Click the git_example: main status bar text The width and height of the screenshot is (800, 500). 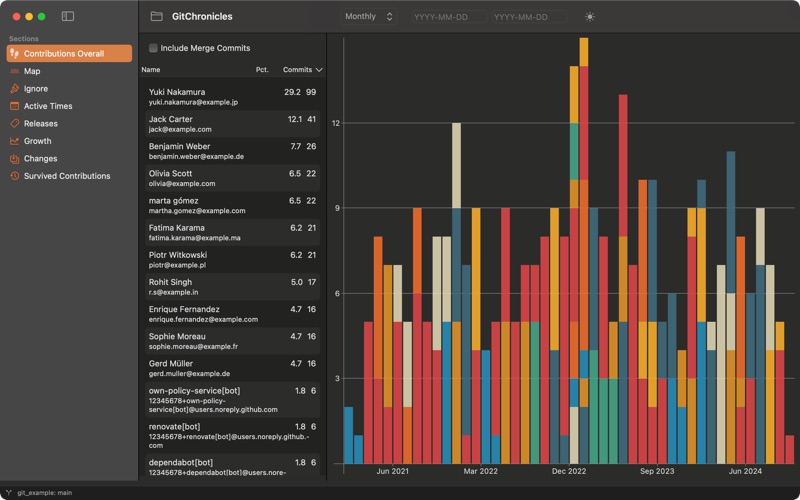tap(44, 493)
